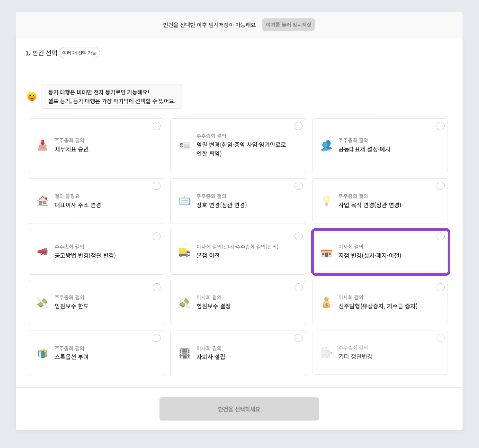Click the 자회사 설립 office building icon
Image resolution: width=479 pixels, height=448 pixels.
click(x=185, y=353)
